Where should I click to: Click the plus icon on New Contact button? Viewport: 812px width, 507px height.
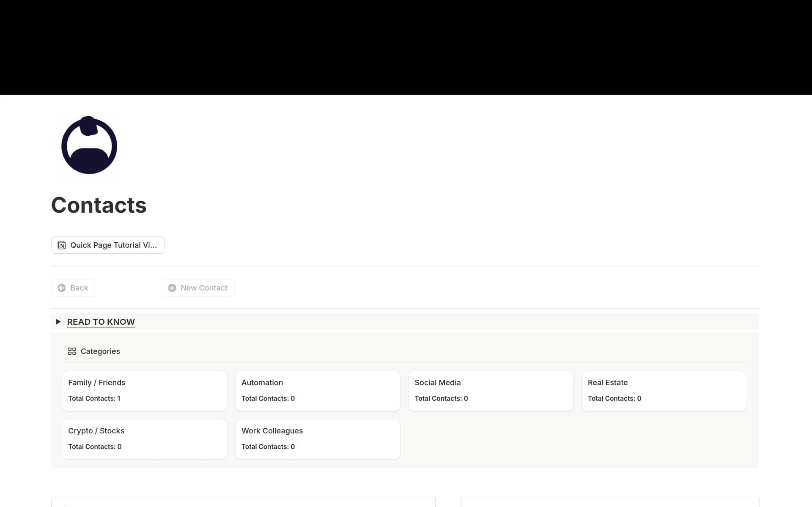(x=172, y=288)
